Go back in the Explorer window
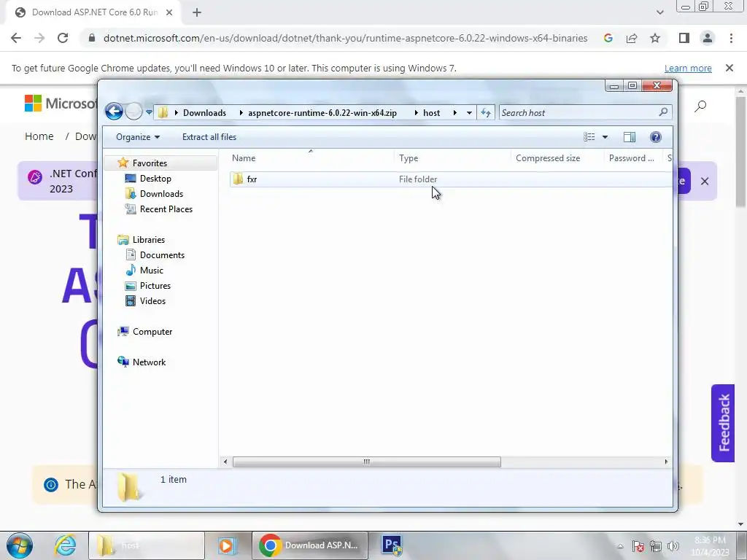This screenshot has height=560, width=747. click(114, 112)
